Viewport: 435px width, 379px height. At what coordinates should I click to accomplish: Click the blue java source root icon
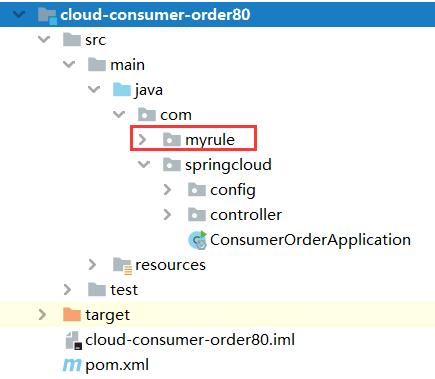pyautogui.click(x=122, y=90)
